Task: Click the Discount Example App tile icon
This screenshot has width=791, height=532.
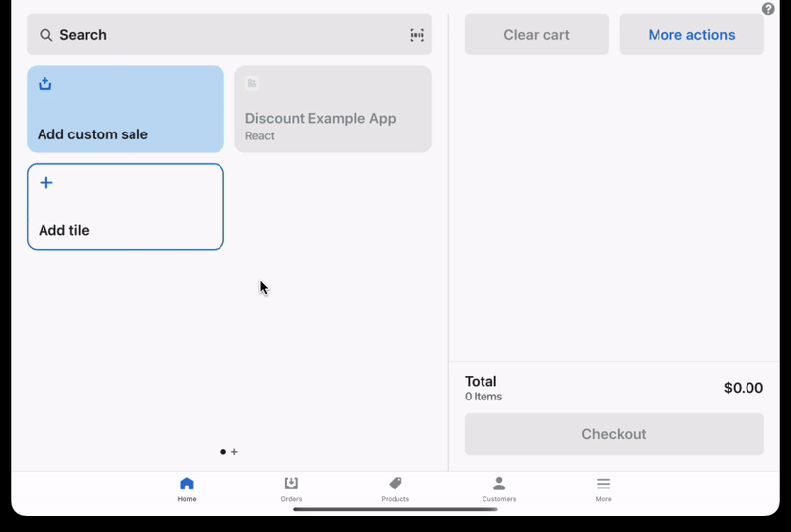Action: click(252, 84)
